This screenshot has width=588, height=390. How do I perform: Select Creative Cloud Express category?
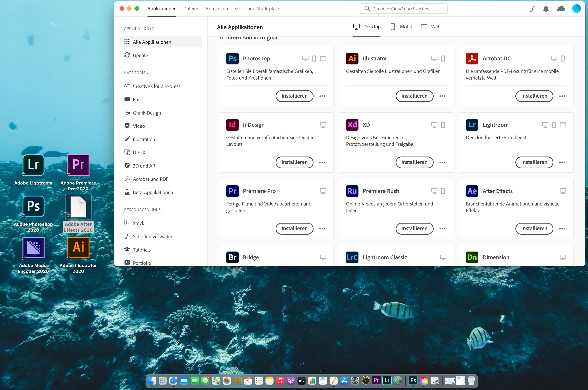(157, 86)
